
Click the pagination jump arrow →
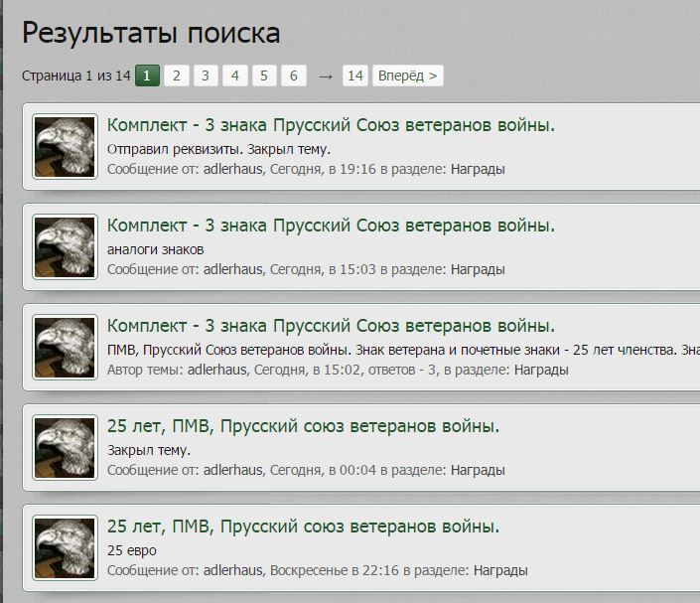[x=326, y=76]
